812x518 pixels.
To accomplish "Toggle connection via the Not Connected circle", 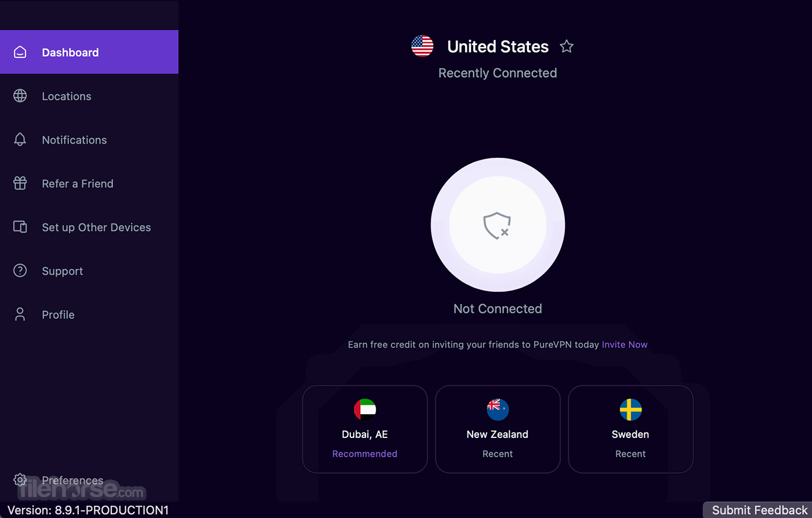I will [x=497, y=225].
